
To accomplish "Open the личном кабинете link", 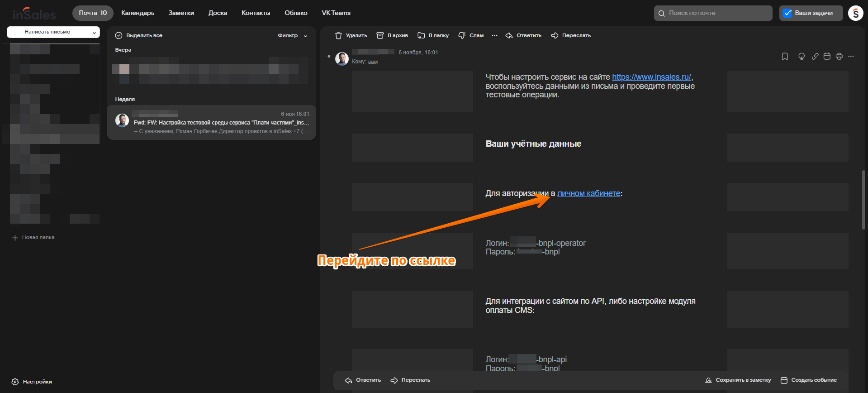I will tap(588, 193).
